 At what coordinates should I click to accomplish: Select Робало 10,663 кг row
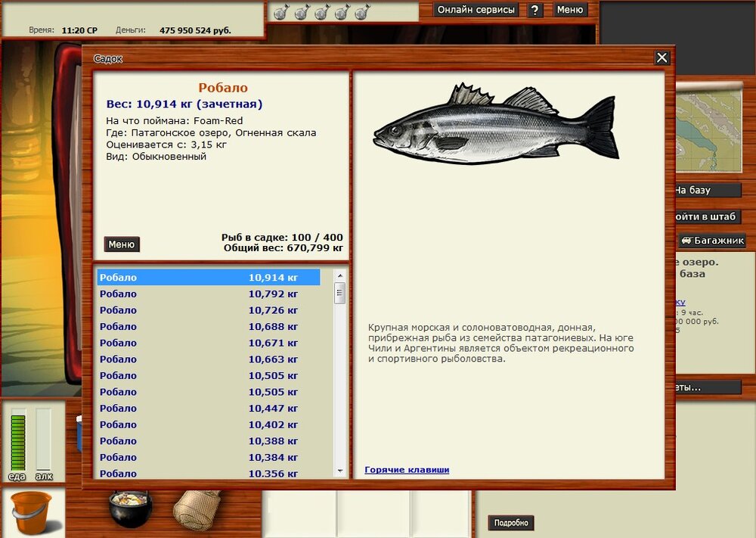pos(209,359)
